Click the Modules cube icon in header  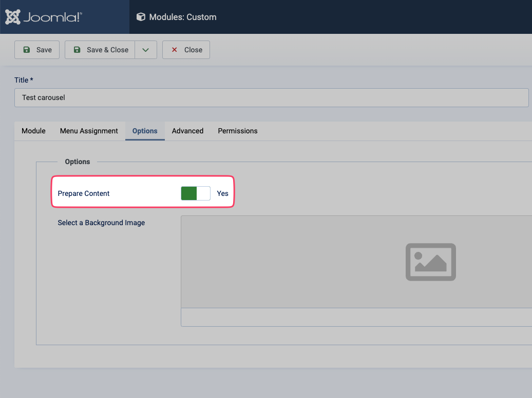[x=141, y=17]
